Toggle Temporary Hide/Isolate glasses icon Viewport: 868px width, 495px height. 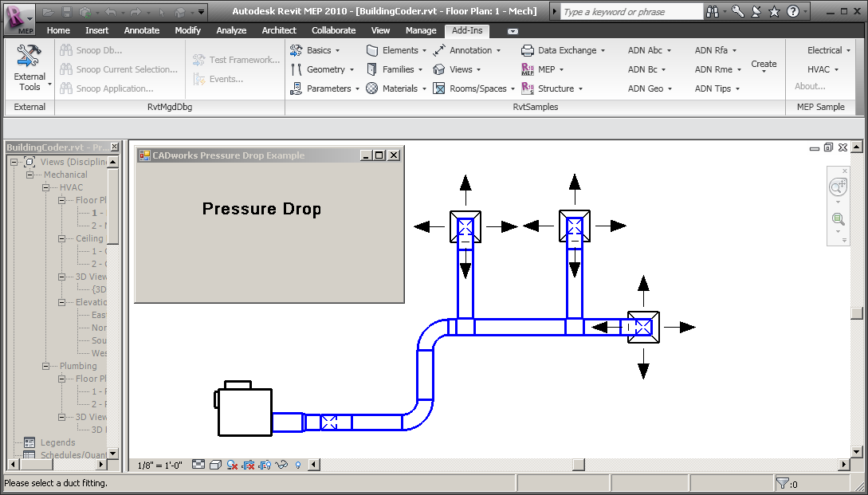click(280, 465)
